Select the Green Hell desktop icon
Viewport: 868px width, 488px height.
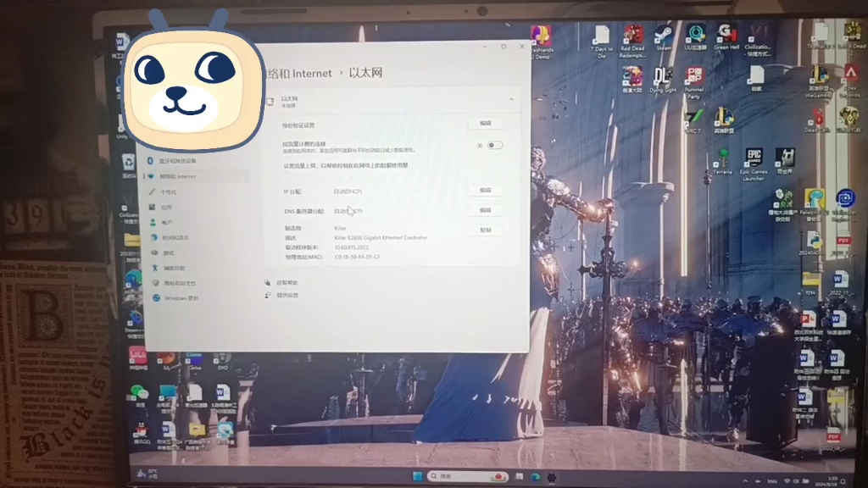pos(726,39)
